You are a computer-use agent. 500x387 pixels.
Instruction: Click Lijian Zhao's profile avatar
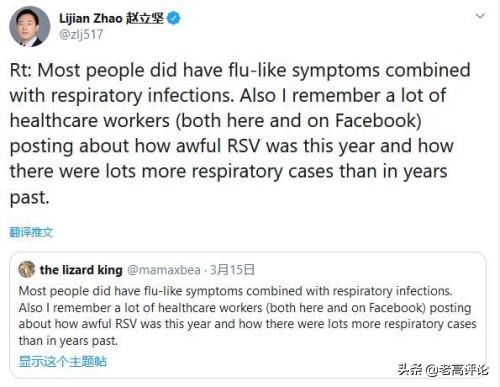click(29, 26)
